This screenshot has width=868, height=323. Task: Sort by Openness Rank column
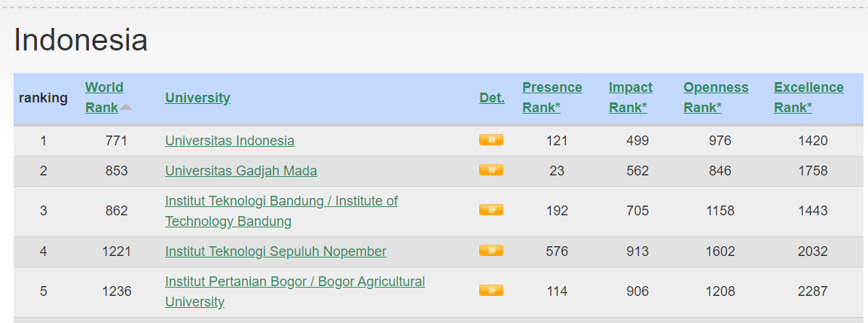(x=716, y=97)
